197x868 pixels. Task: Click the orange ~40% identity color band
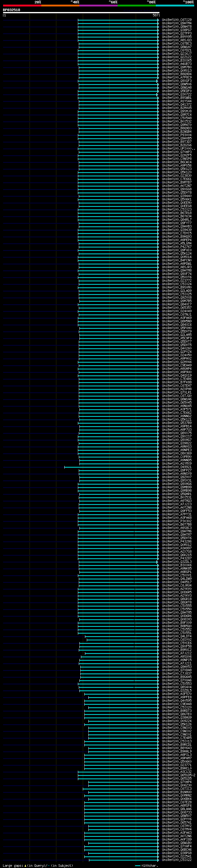(60, 6)
